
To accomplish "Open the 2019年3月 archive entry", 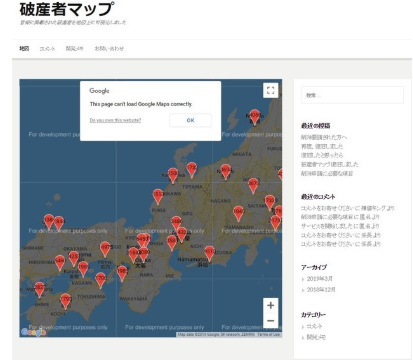I will tap(319, 279).
